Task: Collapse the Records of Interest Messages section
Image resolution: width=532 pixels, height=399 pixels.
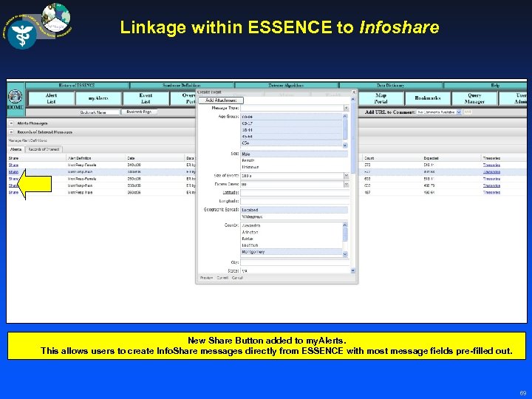Action: tap(11, 132)
